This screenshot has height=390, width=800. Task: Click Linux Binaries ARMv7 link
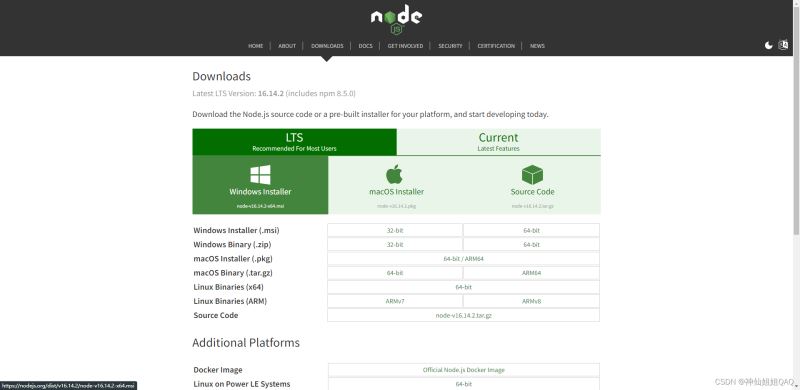coord(395,301)
